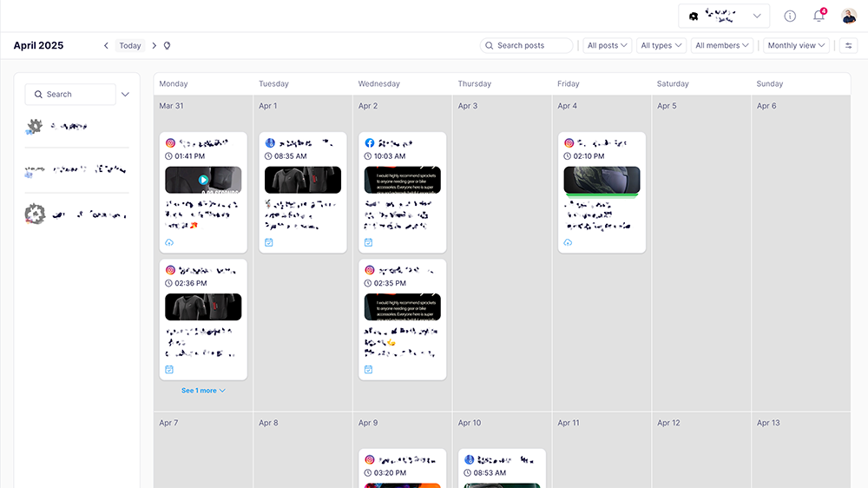Viewport: 868px width, 488px height.
Task: Click the Apr 5 date label
Action: click(667, 106)
